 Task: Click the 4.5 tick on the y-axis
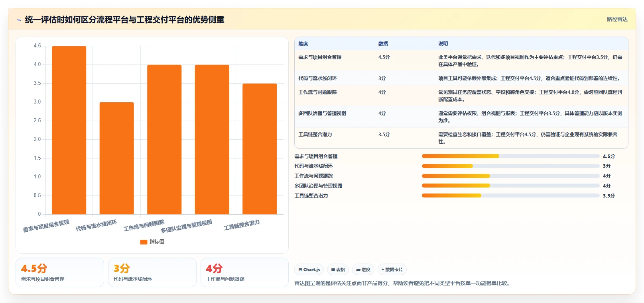click(37, 46)
